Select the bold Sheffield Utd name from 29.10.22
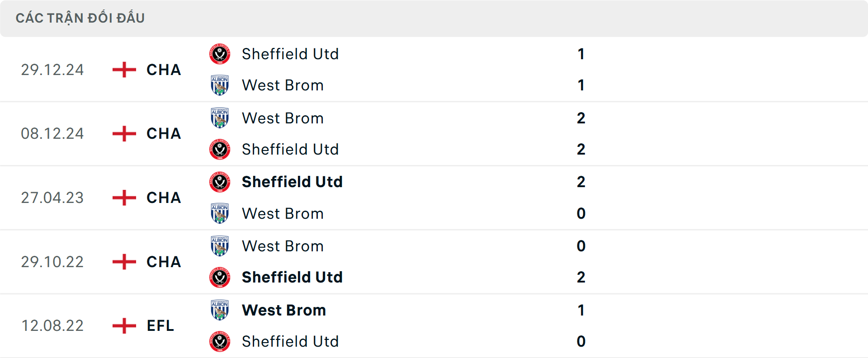 (x=292, y=277)
